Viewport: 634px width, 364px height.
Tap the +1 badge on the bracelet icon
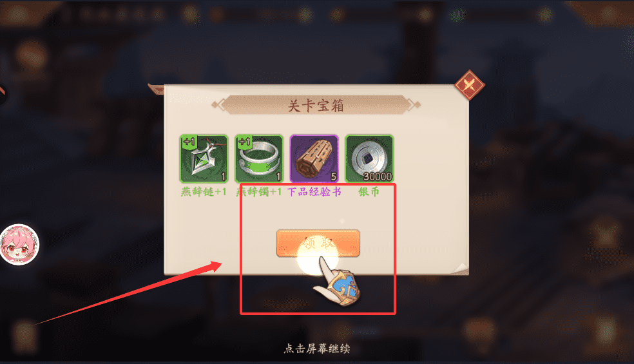click(244, 142)
